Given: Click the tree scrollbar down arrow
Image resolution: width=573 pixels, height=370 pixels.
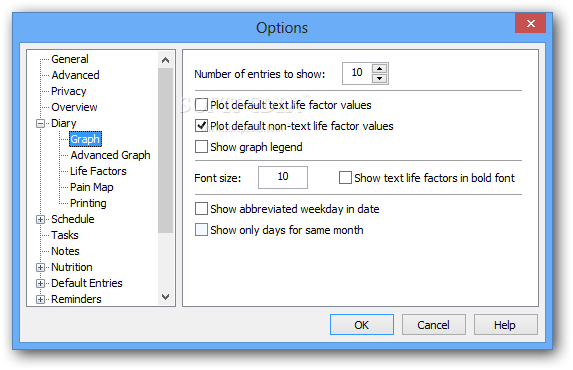Looking at the screenshot, I should (166, 297).
